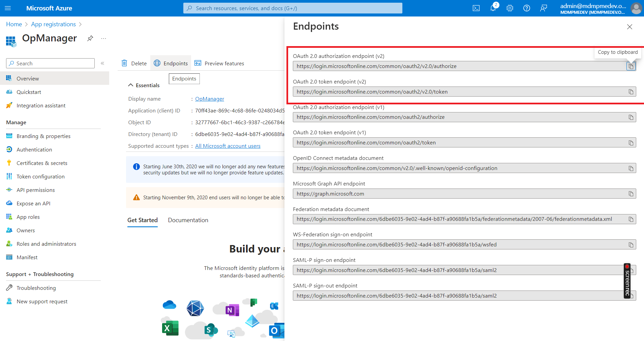Copy OpenID Connect metadata document URL
Screen dimensions: 644x341
631,168
